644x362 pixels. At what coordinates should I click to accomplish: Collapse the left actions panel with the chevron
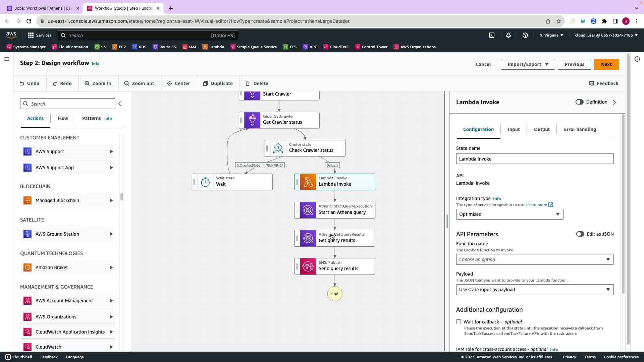tap(120, 104)
